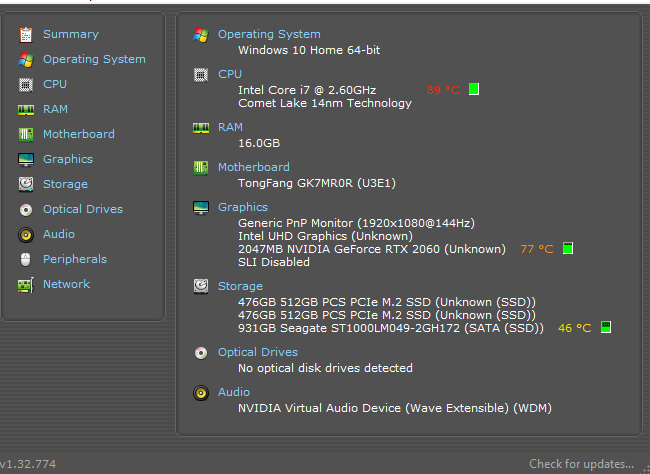Open the Summary section in sidebar
Screen dimensions: 650x474
point(71,34)
